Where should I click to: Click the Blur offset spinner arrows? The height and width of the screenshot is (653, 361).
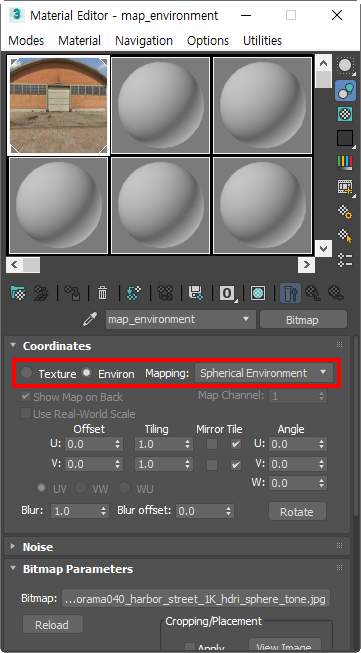229,511
